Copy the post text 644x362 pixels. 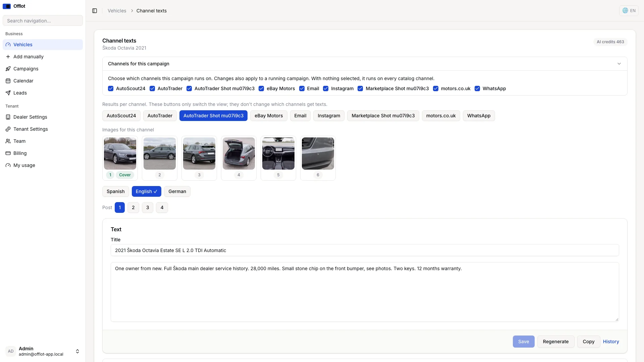[x=589, y=342]
